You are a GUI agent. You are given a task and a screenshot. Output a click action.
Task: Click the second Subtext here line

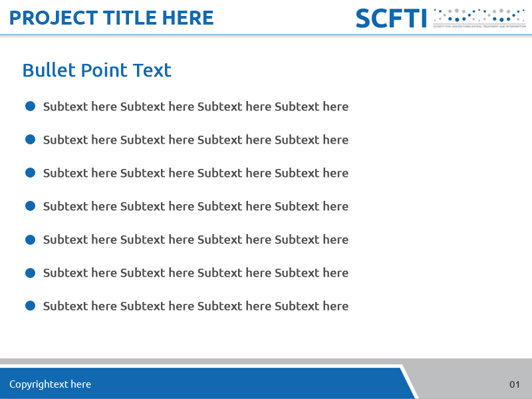[196, 140]
